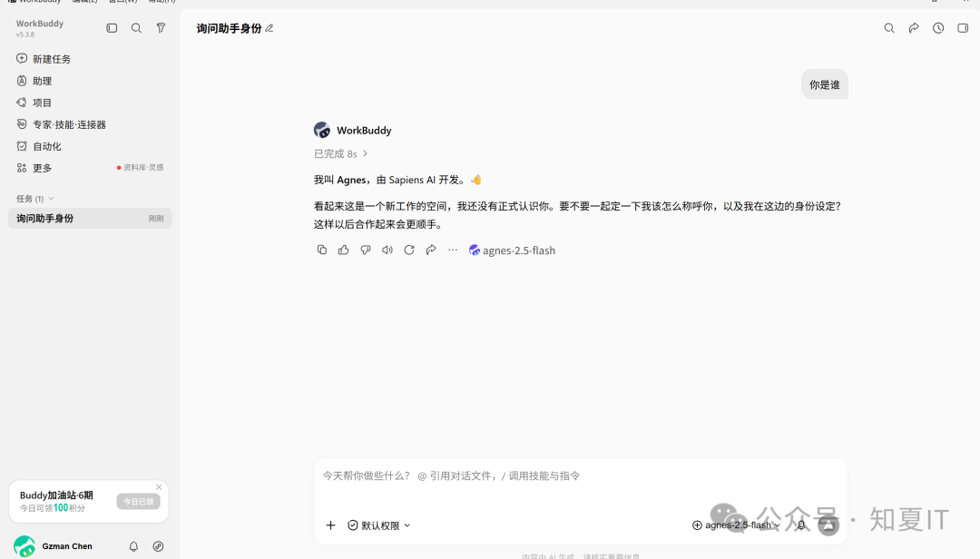This screenshot has height=559, width=980.
Task: Share conversation via top-right arrow icon
Action: [914, 28]
